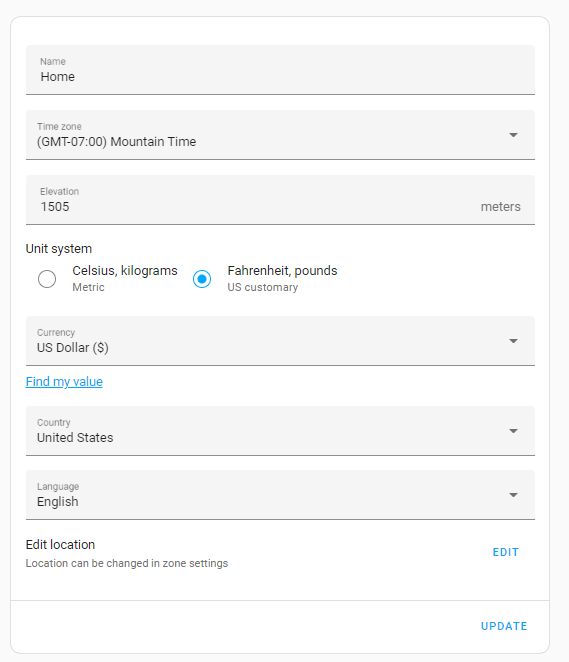Focus the Name field containing Home

(280, 70)
